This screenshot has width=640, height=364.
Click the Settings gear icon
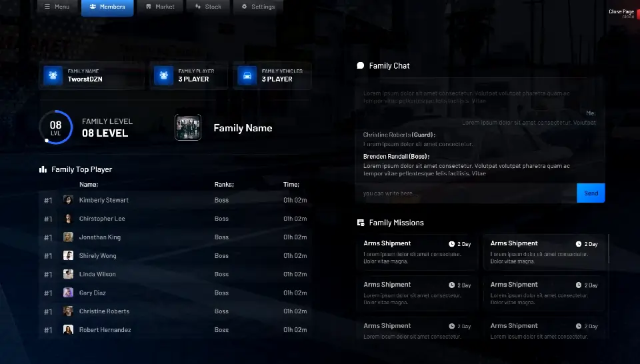click(x=244, y=7)
